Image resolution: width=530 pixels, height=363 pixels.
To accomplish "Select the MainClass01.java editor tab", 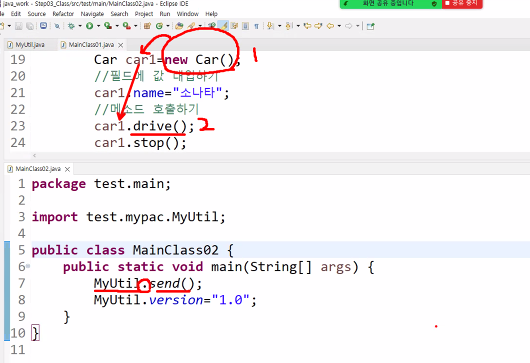I will point(91,45).
